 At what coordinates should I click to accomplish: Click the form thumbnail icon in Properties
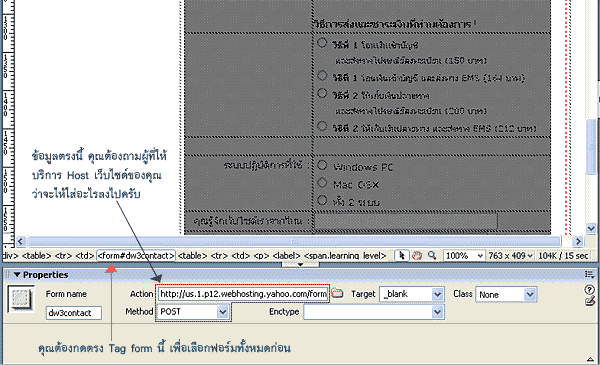21,299
